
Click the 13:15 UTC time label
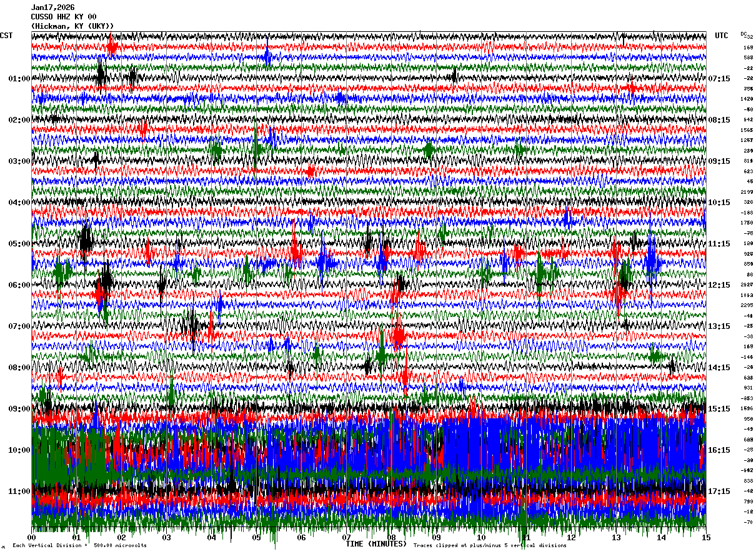coord(720,326)
